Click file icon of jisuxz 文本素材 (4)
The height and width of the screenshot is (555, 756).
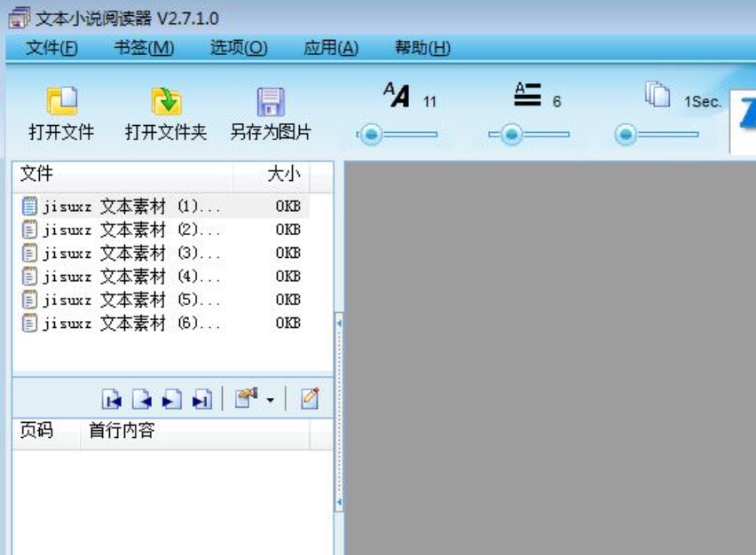[x=29, y=277]
